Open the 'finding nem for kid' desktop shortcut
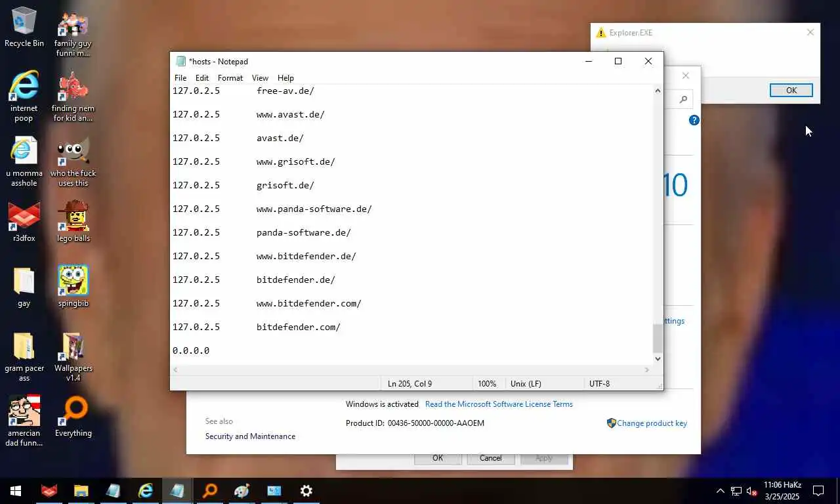 [73, 96]
